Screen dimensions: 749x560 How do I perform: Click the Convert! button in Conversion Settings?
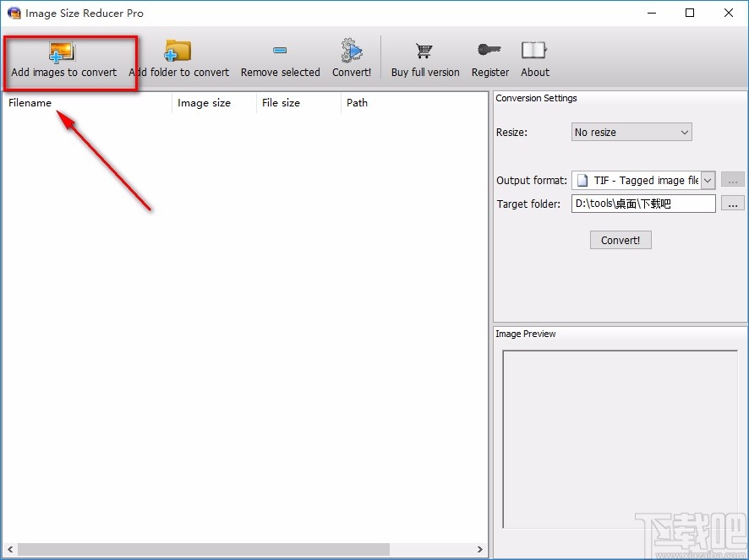click(621, 240)
